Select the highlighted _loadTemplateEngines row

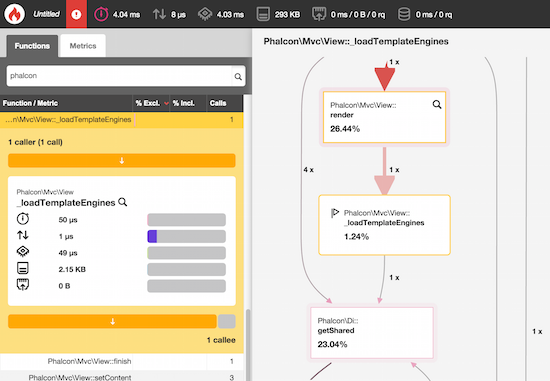[x=122, y=120]
